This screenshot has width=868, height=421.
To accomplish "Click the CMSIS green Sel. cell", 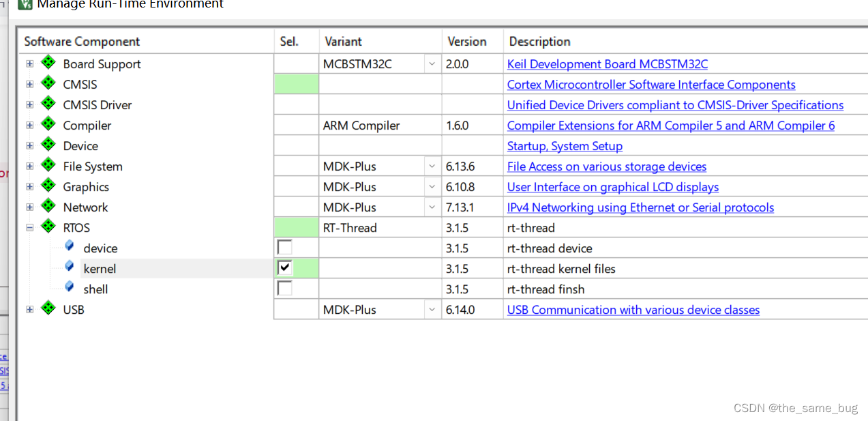I will [x=296, y=85].
